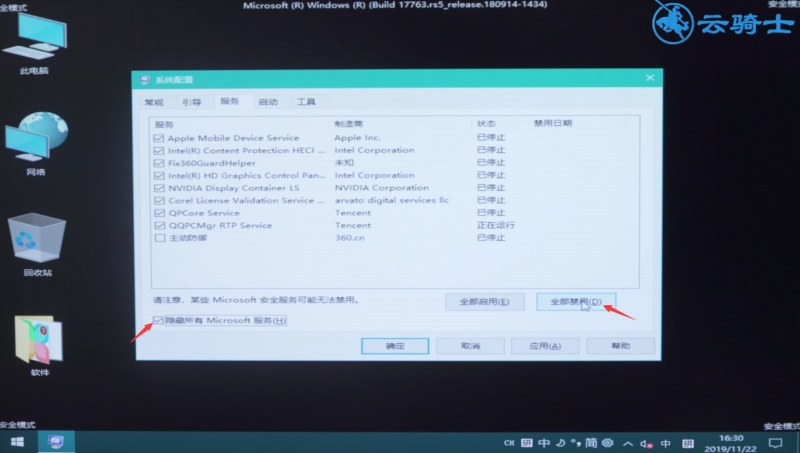
Task: Open the 回收站 recycle bin icon
Action: pos(37,245)
